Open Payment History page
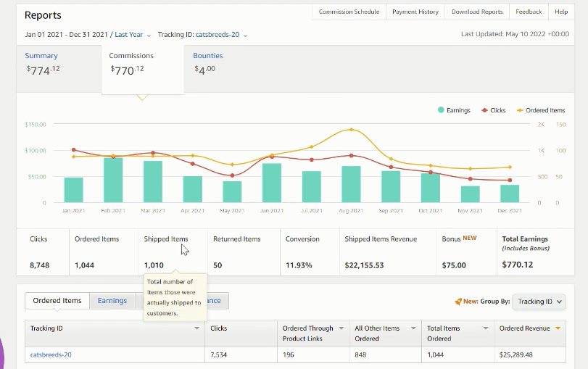 (415, 12)
